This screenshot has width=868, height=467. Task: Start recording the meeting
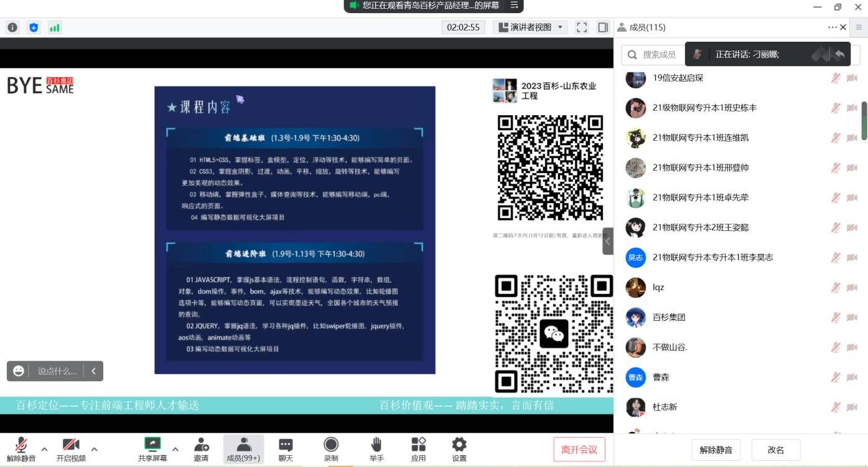pos(331,449)
